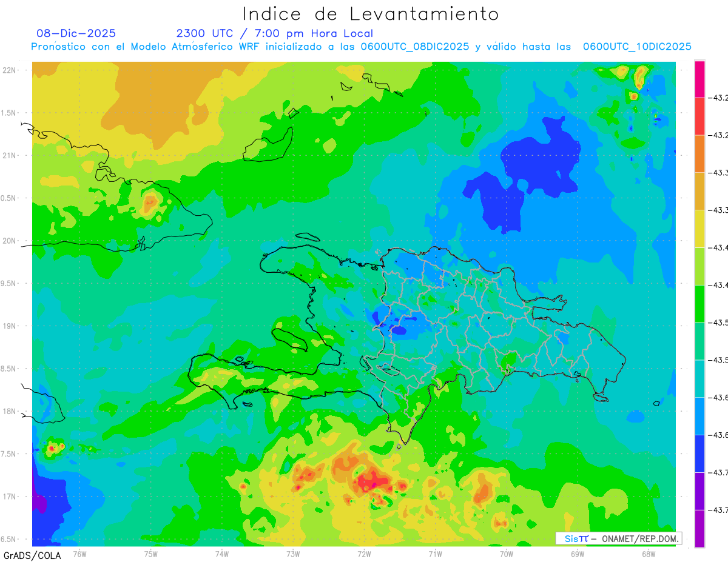Click the "73W" longitude label
The image size is (728, 562).
293,554
